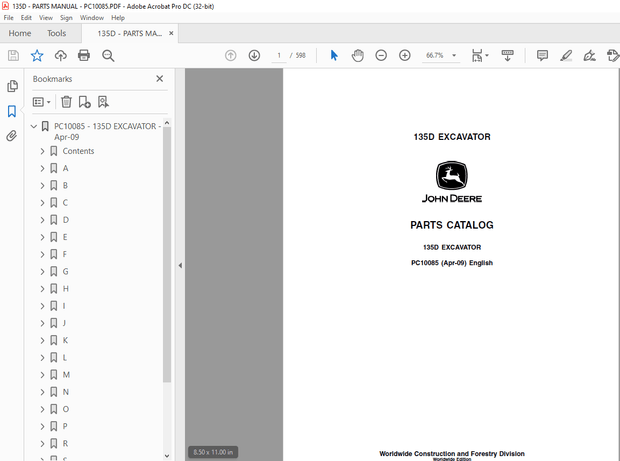The height and width of the screenshot is (461, 620).
Task: Toggle the Bookmarks panel icon in sidebar
Action: click(12, 111)
